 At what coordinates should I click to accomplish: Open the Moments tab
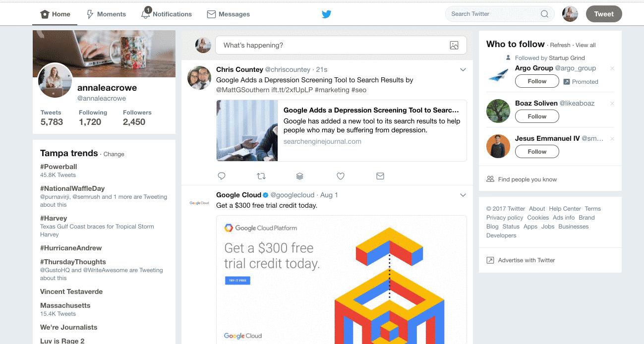106,14
